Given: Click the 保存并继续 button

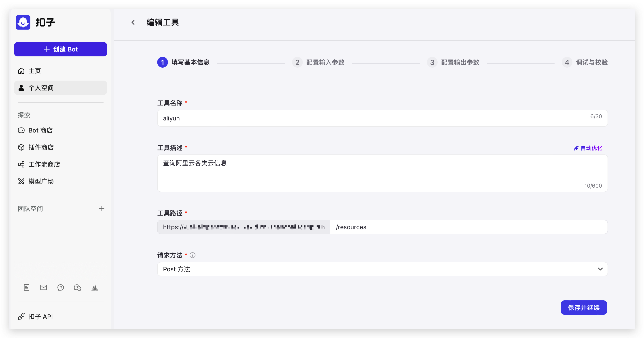Looking at the screenshot, I should [583, 308].
